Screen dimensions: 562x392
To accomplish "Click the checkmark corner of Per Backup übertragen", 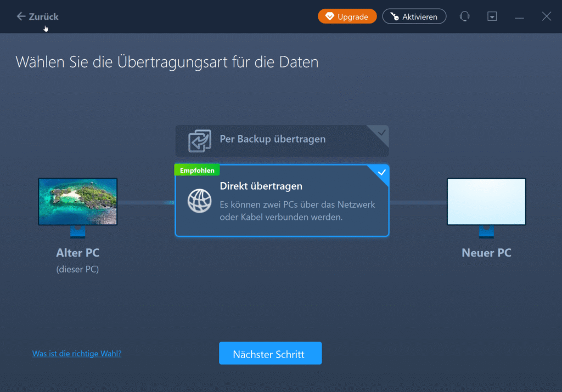I will 381,132.
